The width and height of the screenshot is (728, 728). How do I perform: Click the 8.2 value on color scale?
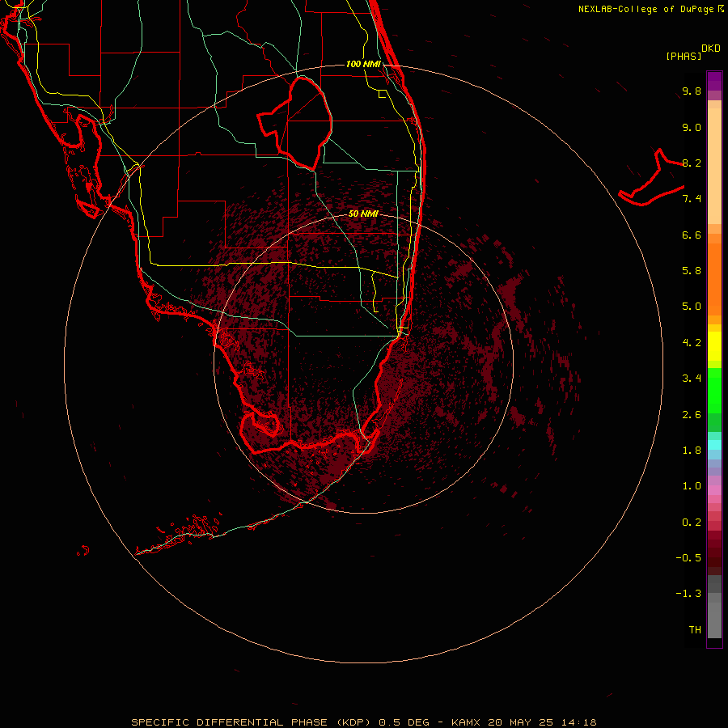(x=692, y=163)
